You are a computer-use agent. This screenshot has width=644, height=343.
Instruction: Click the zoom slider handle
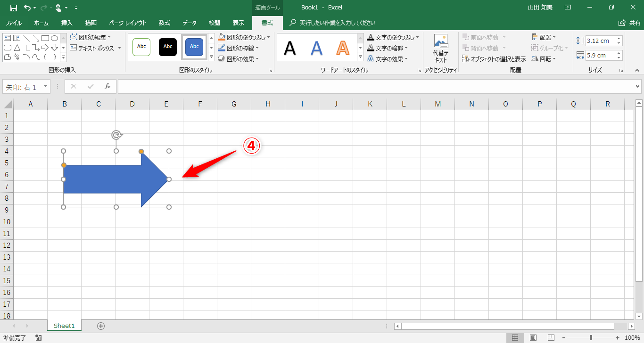591,338
